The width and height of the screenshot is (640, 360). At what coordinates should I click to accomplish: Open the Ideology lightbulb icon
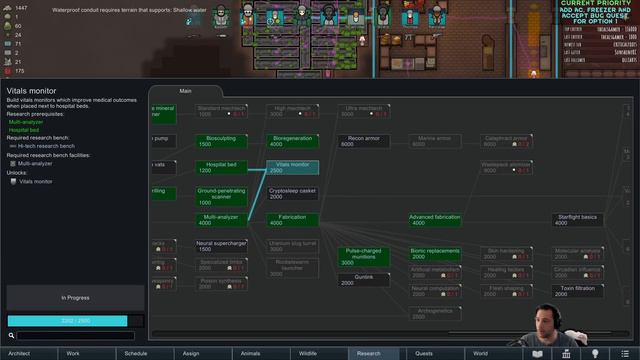(595, 353)
